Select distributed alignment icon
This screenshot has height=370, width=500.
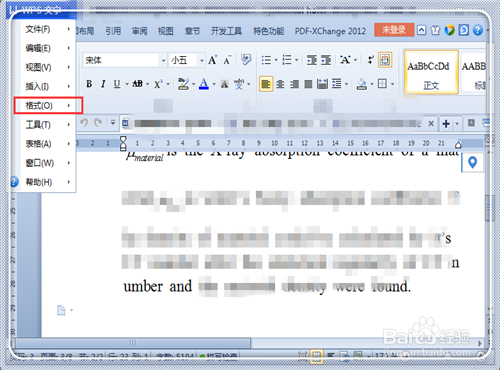[x=322, y=84]
